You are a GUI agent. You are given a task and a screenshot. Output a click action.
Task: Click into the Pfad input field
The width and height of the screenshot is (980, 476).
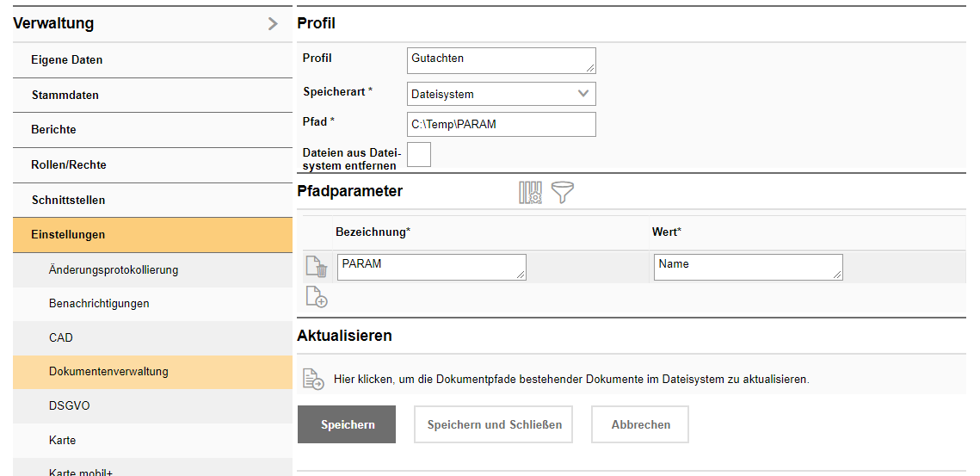(x=501, y=124)
